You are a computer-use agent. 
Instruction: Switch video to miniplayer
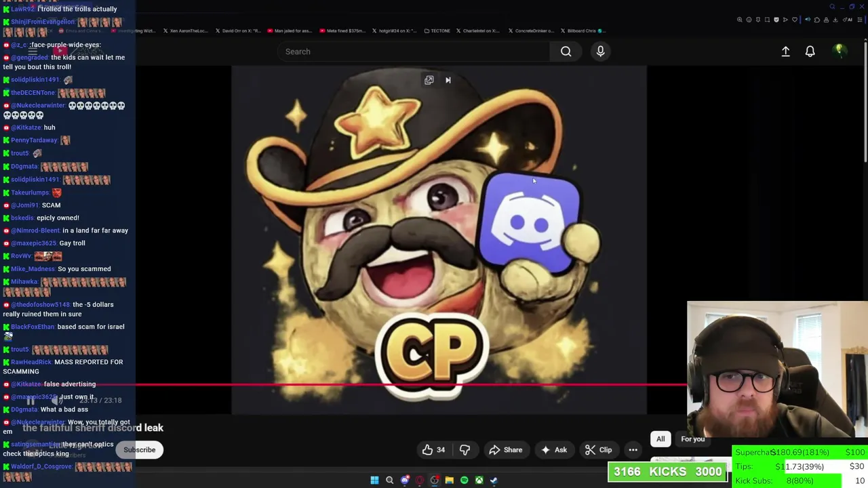429,80
